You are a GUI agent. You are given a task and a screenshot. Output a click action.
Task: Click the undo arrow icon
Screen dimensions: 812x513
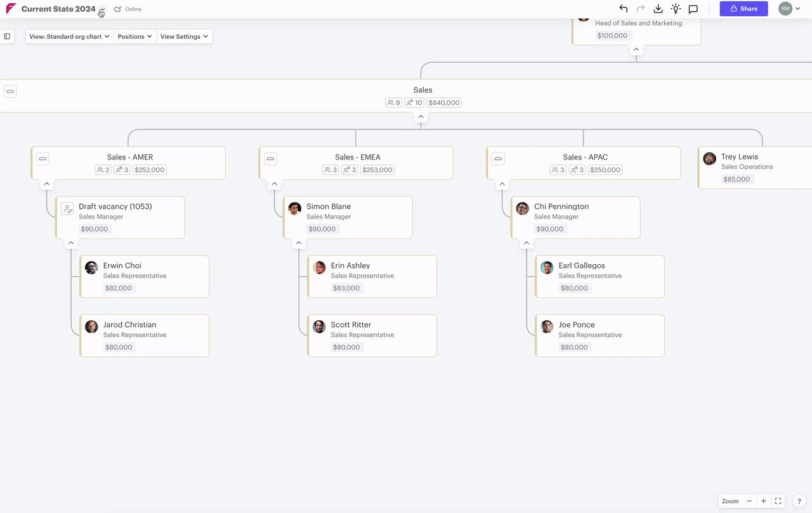pos(623,9)
